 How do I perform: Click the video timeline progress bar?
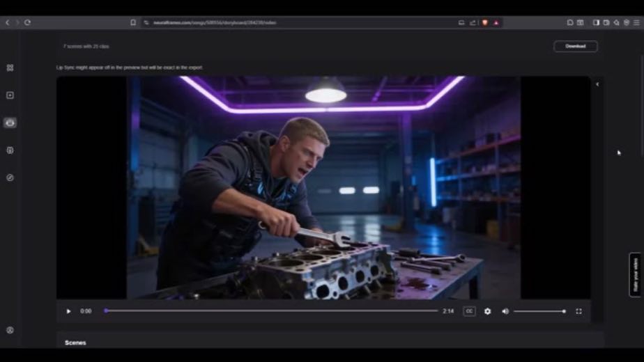coord(271,311)
